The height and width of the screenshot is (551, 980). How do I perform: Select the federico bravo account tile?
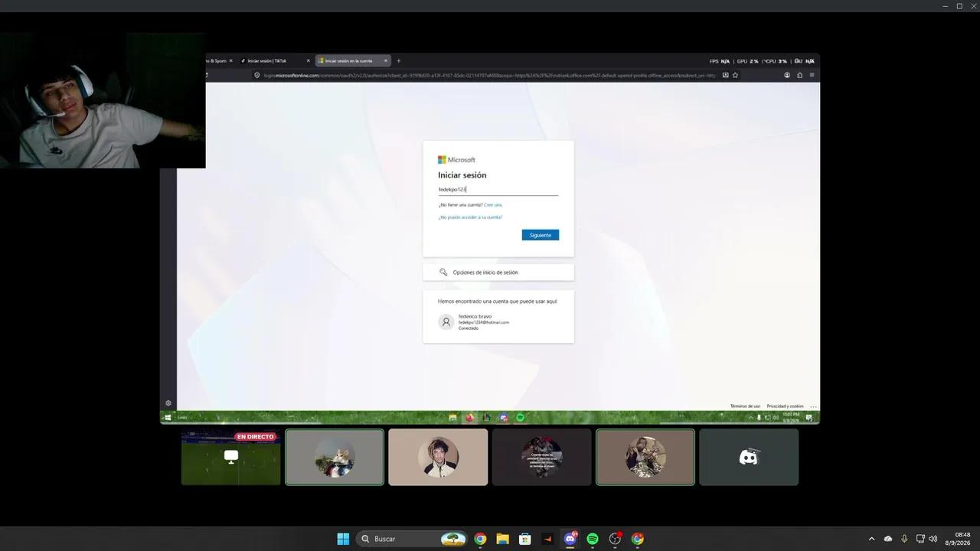tap(498, 322)
